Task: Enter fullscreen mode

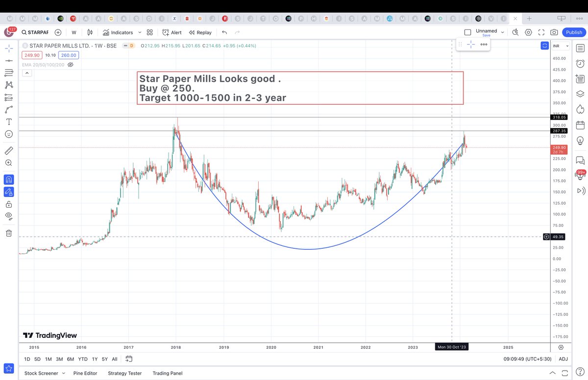Action: [541, 32]
